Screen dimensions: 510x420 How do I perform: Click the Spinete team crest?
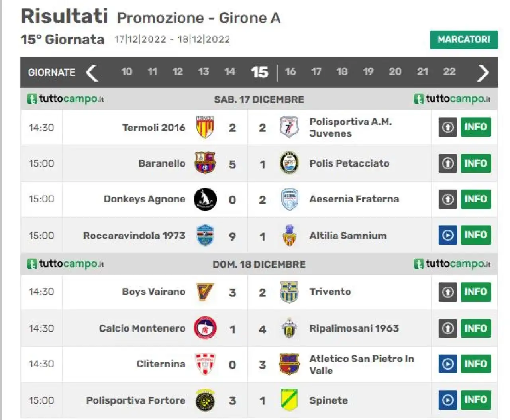[x=290, y=400]
